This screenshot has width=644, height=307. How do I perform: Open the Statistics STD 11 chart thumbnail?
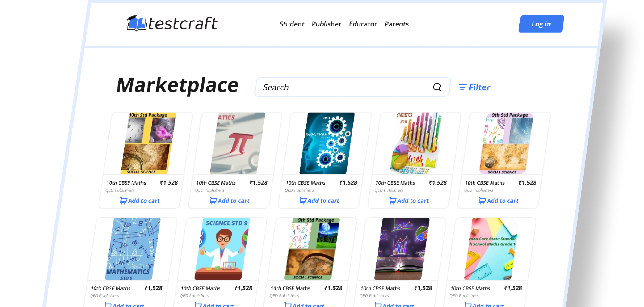pos(416,143)
